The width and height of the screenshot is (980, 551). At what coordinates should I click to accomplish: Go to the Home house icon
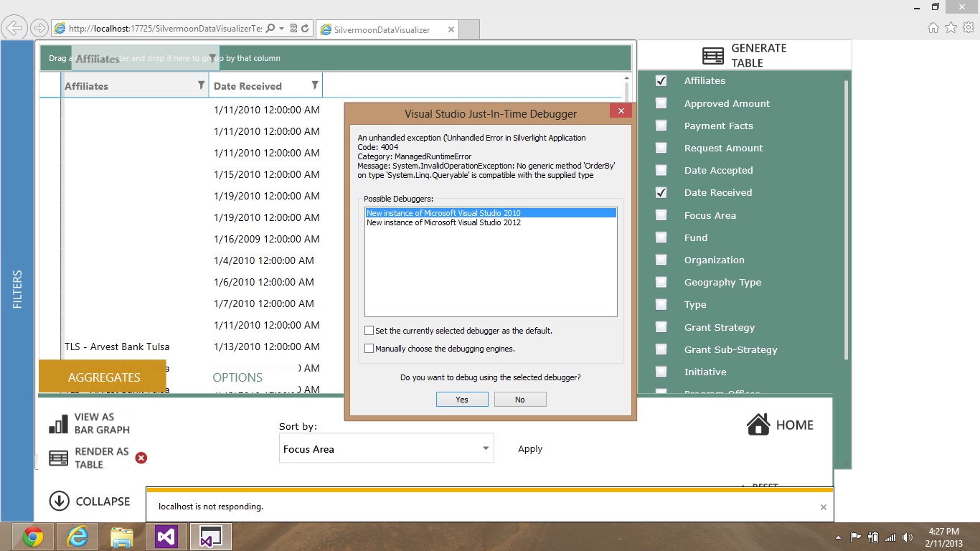pyautogui.click(x=758, y=424)
